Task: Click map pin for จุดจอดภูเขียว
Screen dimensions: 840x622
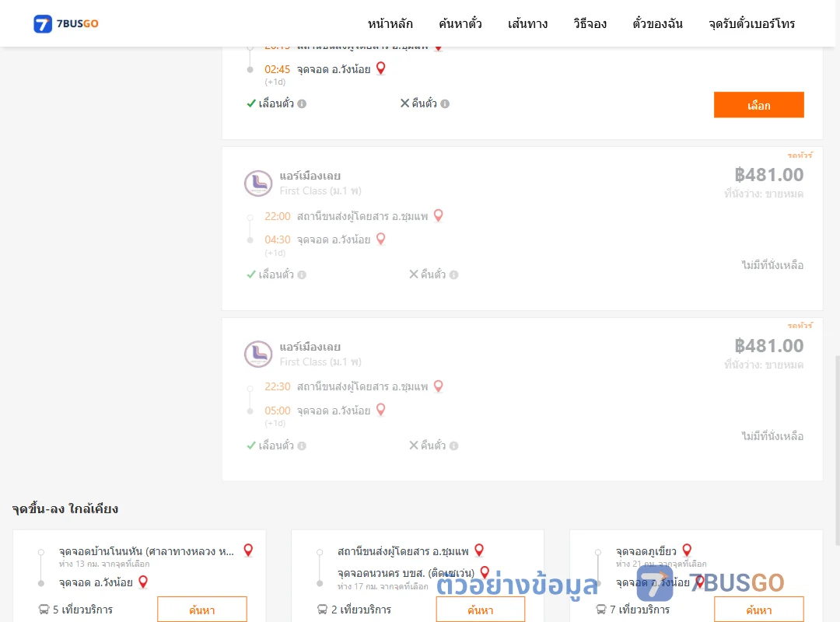Action: pyautogui.click(x=688, y=550)
